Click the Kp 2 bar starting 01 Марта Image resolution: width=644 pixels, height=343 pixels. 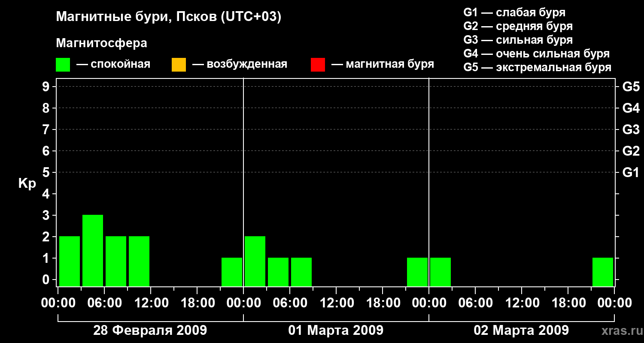(255, 261)
